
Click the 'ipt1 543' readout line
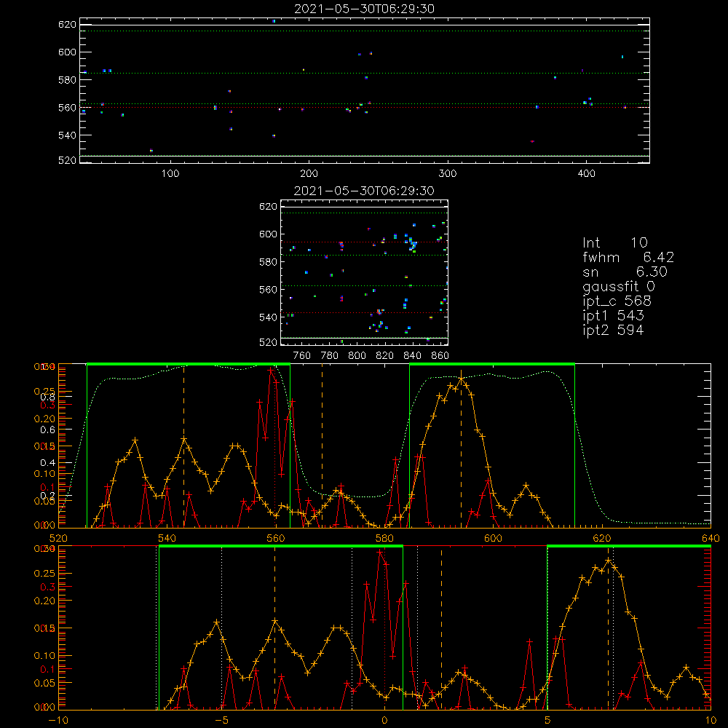click(613, 316)
